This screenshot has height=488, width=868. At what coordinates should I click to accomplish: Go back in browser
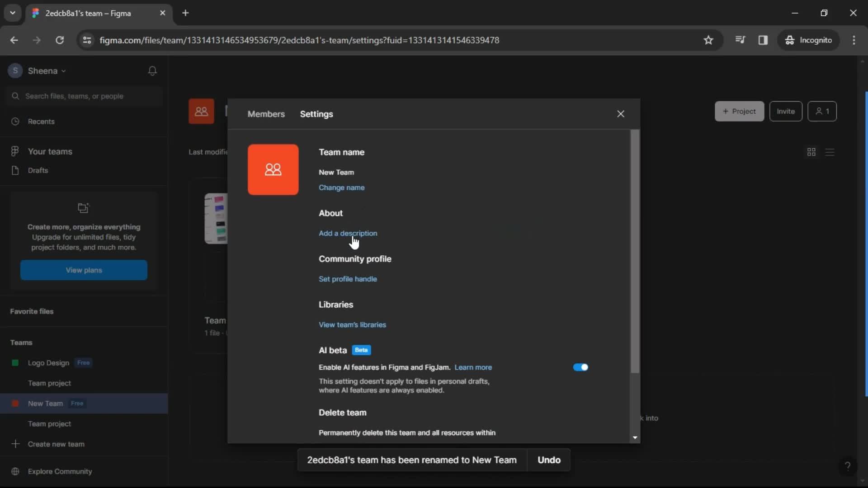pos(14,40)
